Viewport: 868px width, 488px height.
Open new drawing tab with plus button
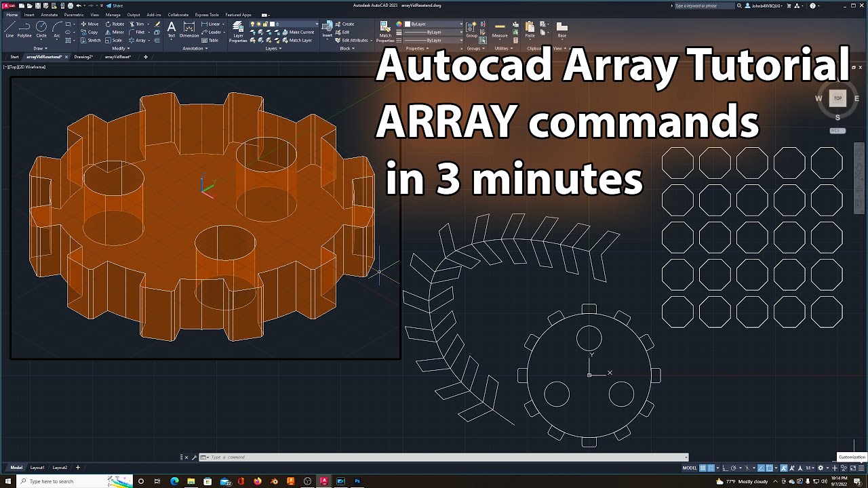pyautogui.click(x=145, y=57)
